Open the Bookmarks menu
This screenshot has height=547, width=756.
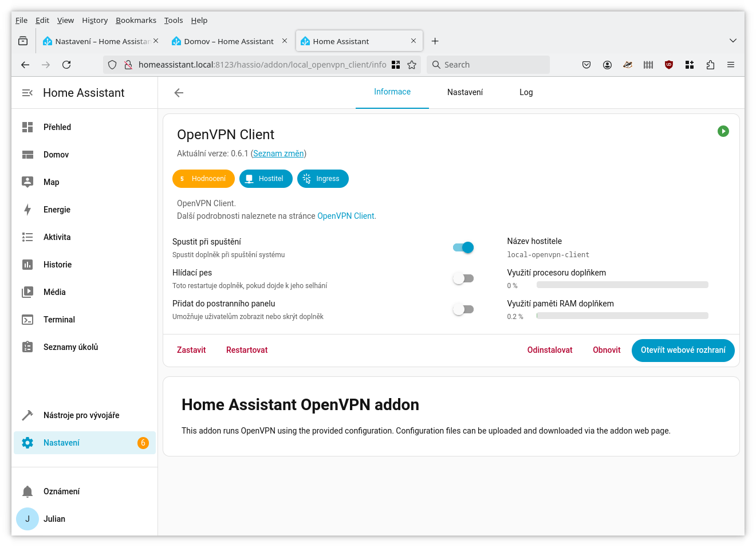click(136, 20)
